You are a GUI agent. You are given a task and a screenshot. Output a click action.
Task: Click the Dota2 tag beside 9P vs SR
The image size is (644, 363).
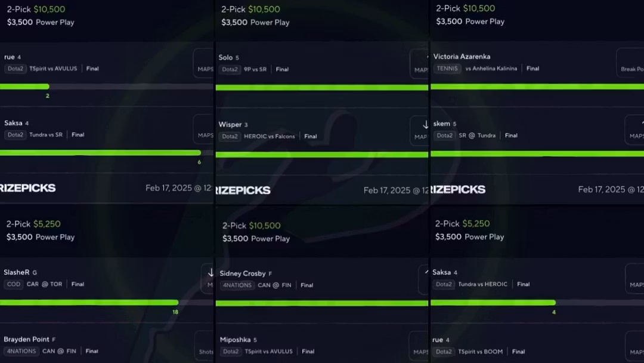230,69
